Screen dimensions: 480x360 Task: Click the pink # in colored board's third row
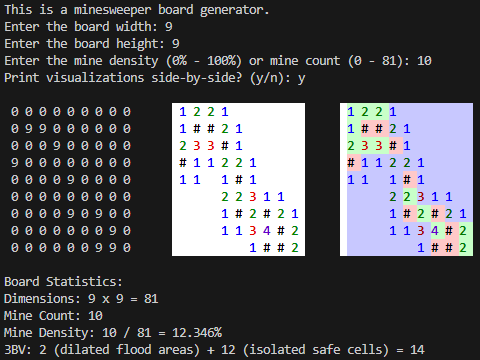click(393, 146)
